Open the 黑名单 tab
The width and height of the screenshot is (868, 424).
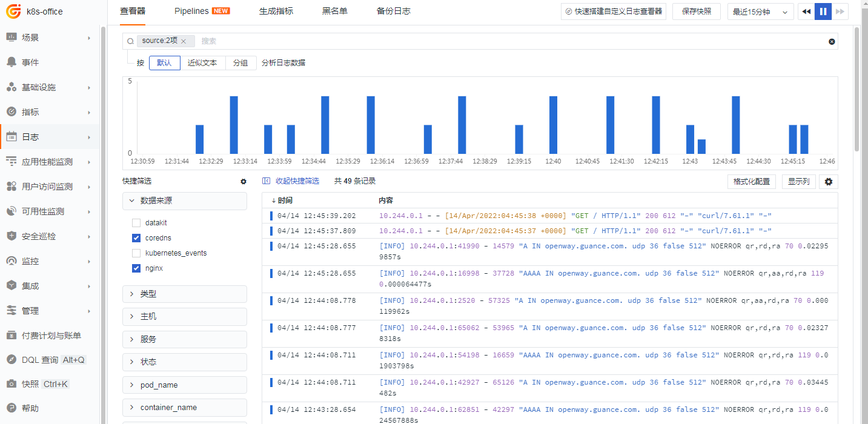pyautogui.click(x=335, y=10)
